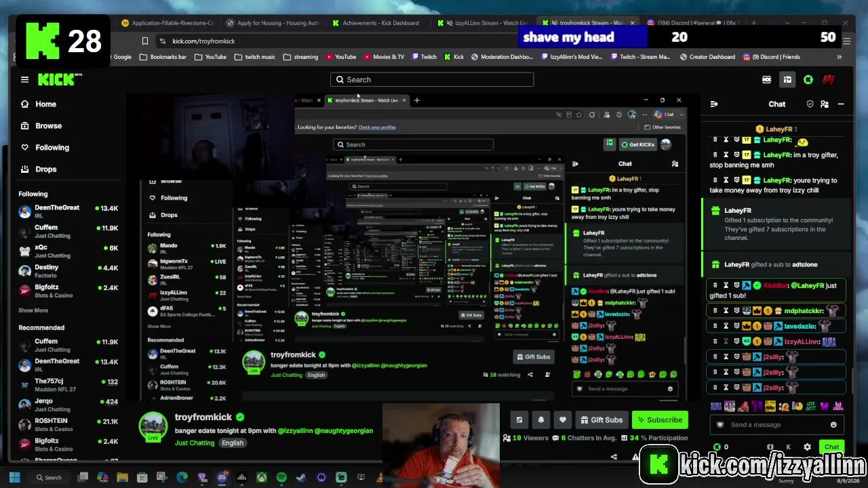The height and width of the screenshot is (488, 868).
Task: Click the AURA emote in the emote row
Action: pyautogui.click(x=715, y=407)
